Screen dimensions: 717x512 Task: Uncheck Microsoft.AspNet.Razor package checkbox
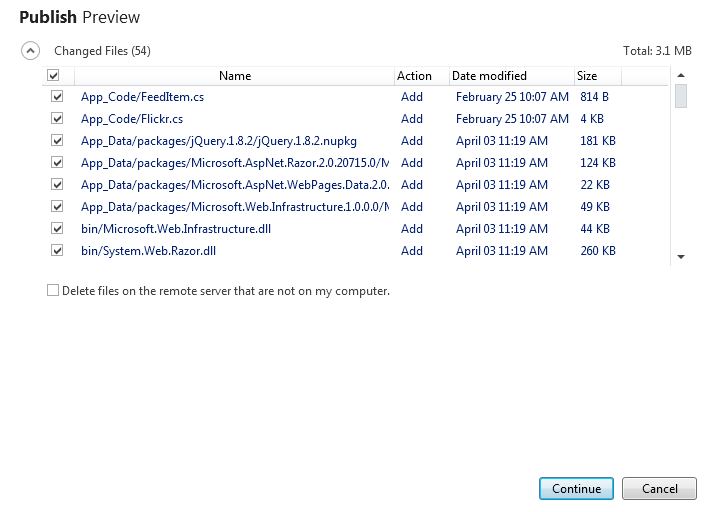point(57,162)
